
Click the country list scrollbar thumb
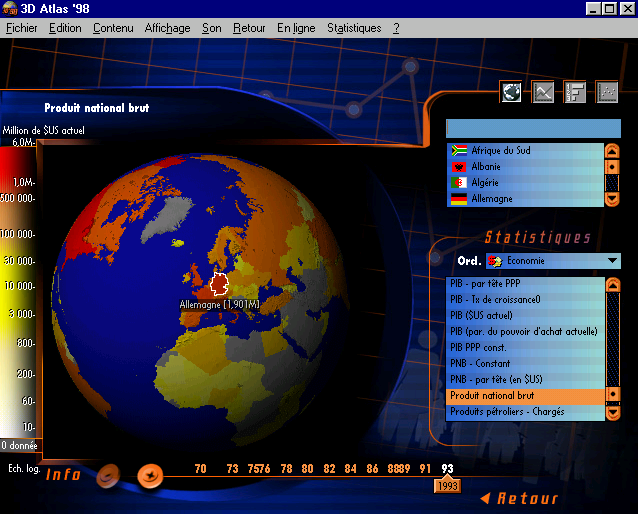pyautogui.click(x=612, y=167)
